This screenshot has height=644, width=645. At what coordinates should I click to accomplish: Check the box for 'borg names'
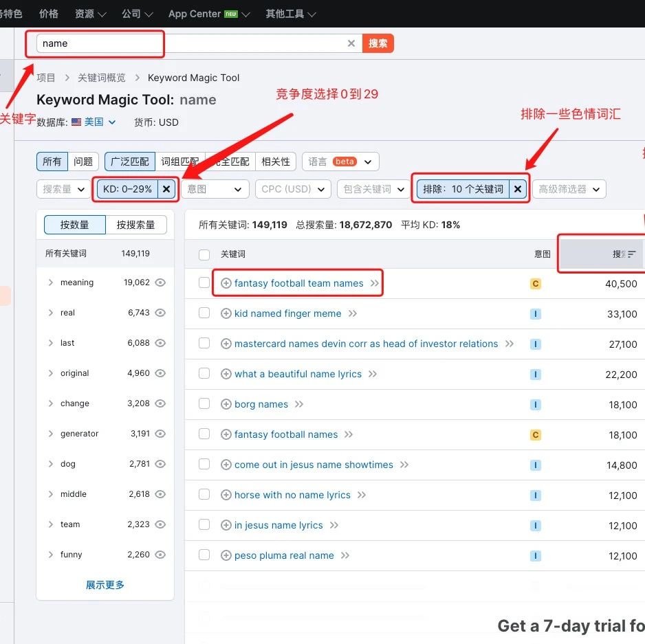click(204, 403)
